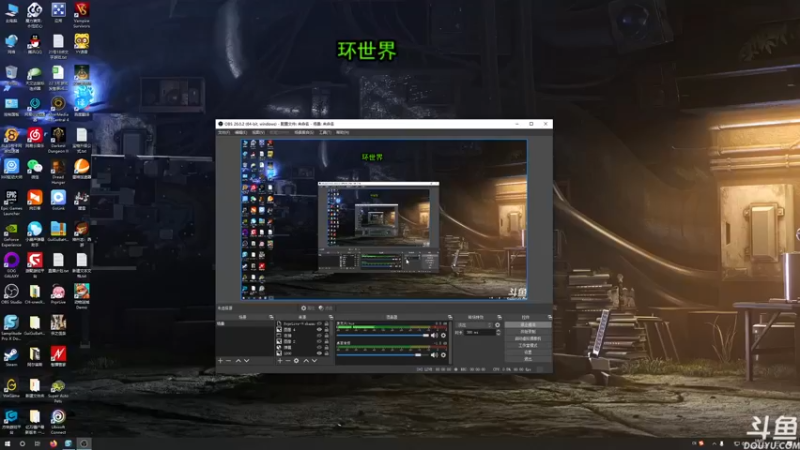
Task: Pop out the Scene Transitions dock panel
Action: pyautogui.click(x=499, y=317)
